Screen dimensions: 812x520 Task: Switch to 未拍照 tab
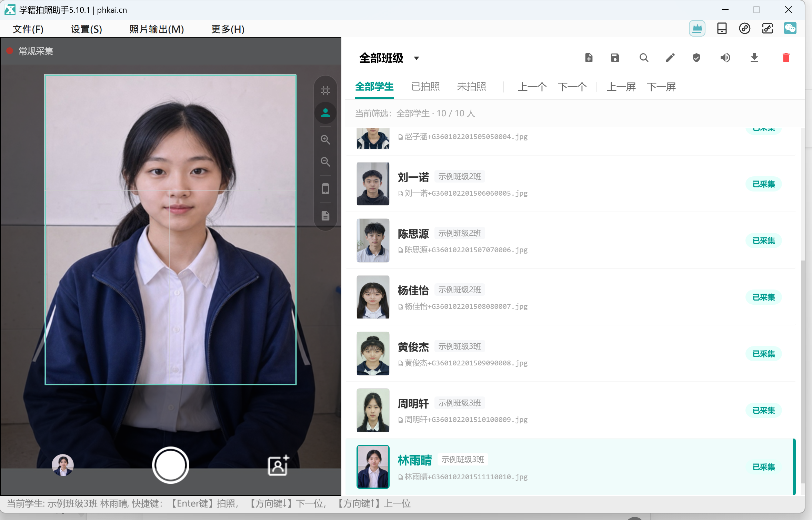(x=471, y=86)
